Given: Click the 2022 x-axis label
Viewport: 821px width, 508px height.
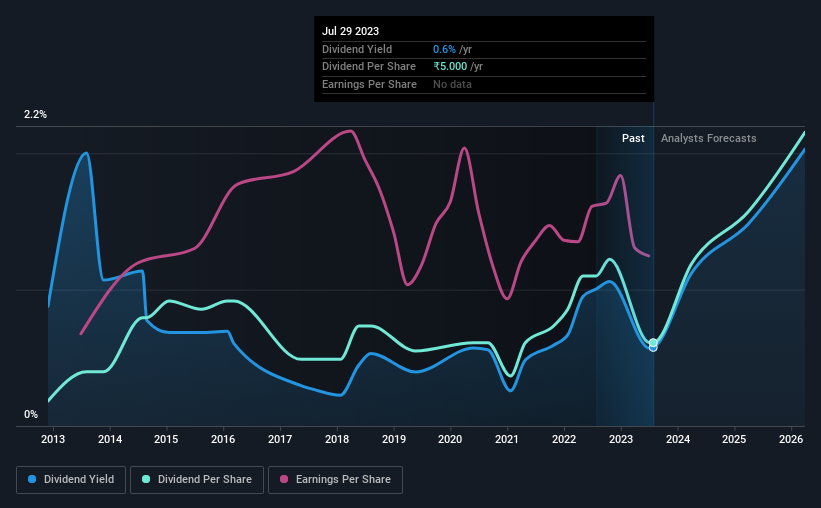Looking at the screenshot, I should 564,439.
